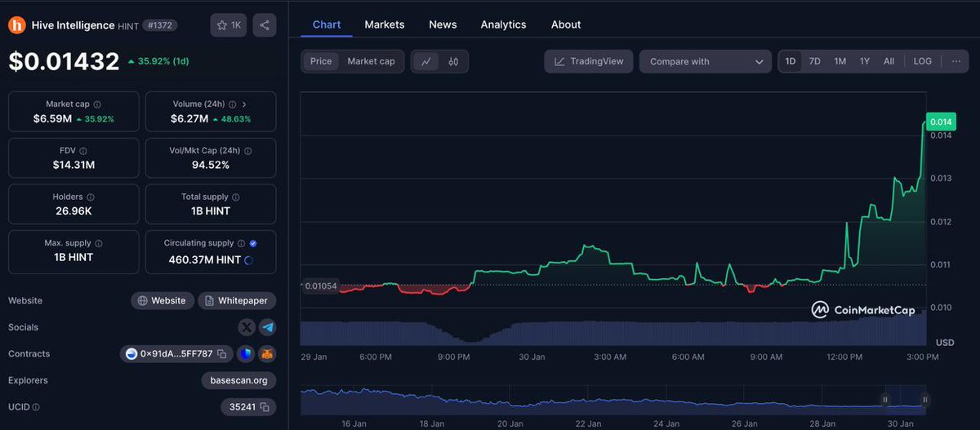This screenshot has height=430, width=980.
Task: Click the Max. supply info icon
Action: [98, 243]
